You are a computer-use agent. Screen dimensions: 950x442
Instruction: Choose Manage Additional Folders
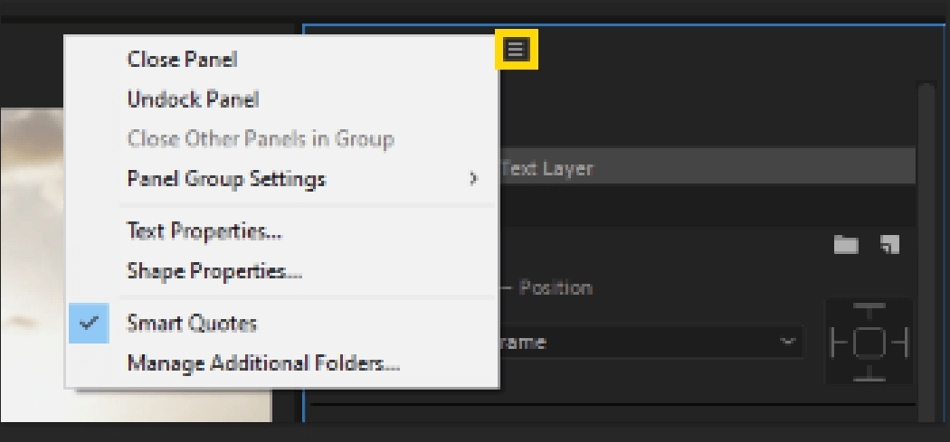coord(263,363)
